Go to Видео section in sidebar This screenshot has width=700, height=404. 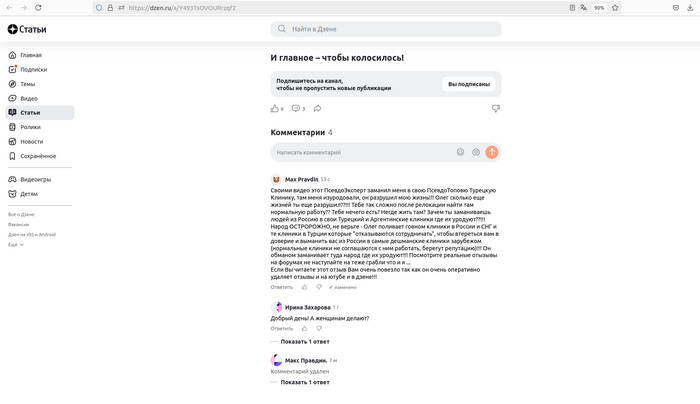[x=29, y=98]
